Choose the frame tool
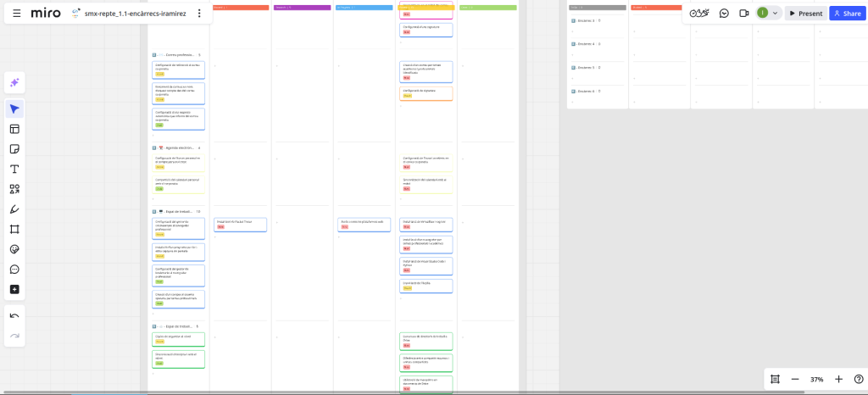Screen dimensions: 868x395 [x=14, y=229]
